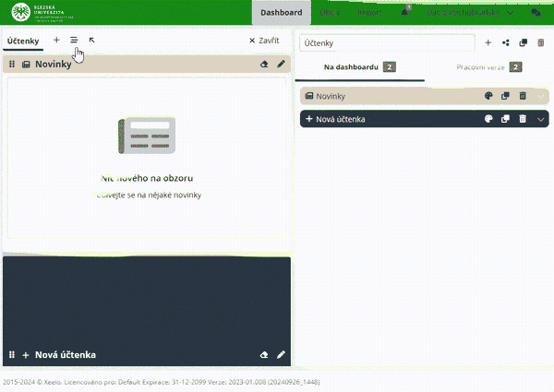Click the list menu icon next to Účtenky tab
The width and height of the screenshot is (554, 392).
74,41
